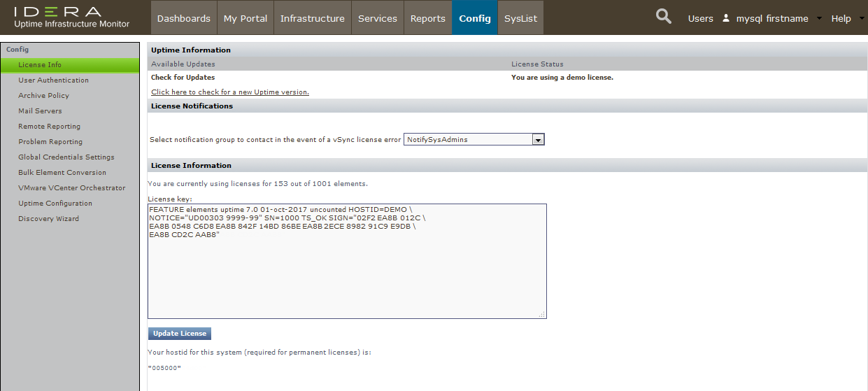
Task: Select the Config tab
Action: [475, 18]
